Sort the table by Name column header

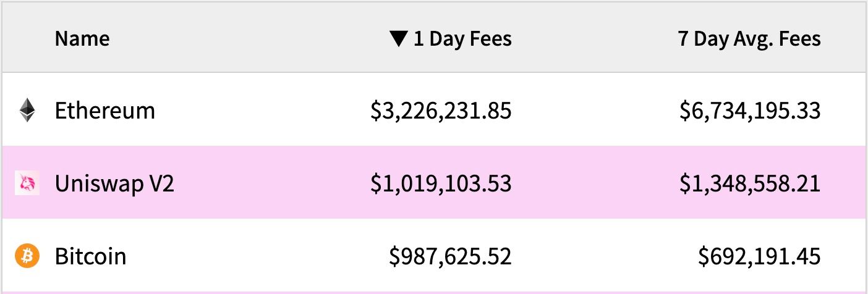pos(82,39)
